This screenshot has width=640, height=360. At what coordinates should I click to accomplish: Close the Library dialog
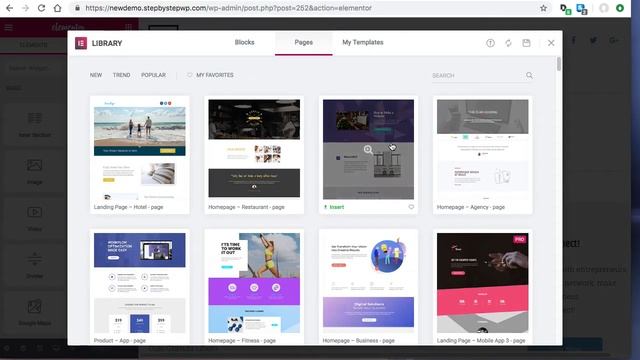(x=551, y=43)
